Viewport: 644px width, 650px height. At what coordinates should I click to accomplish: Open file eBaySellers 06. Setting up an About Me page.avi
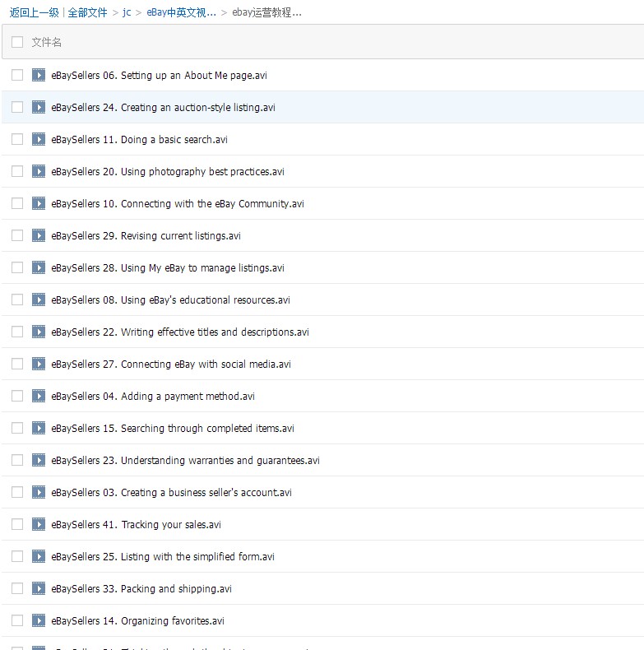[x=159, y=76]
